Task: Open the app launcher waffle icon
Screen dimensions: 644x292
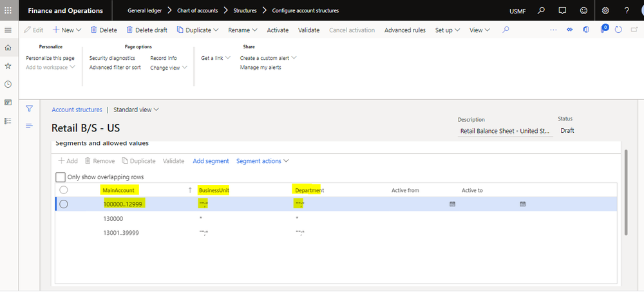Action: (8, 10)
